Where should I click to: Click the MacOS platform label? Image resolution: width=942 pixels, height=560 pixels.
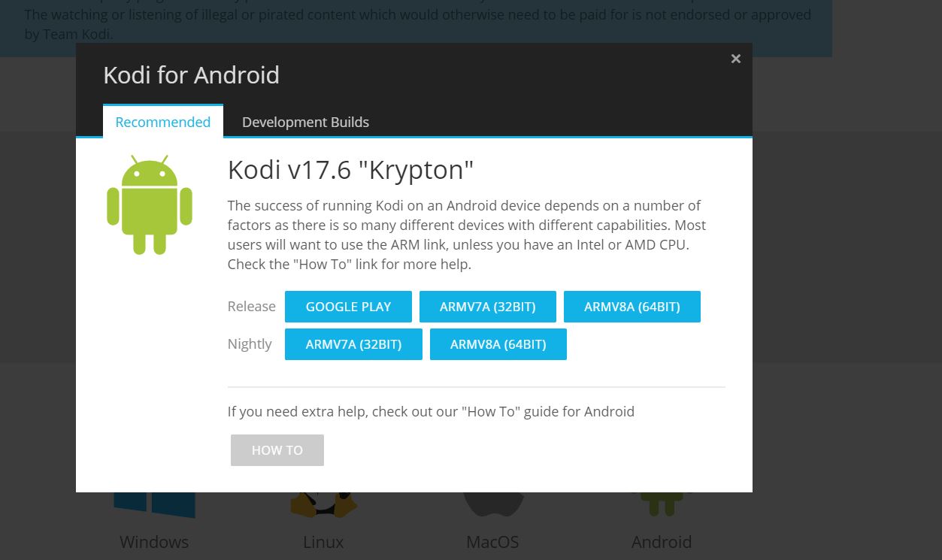pos(492,541)
